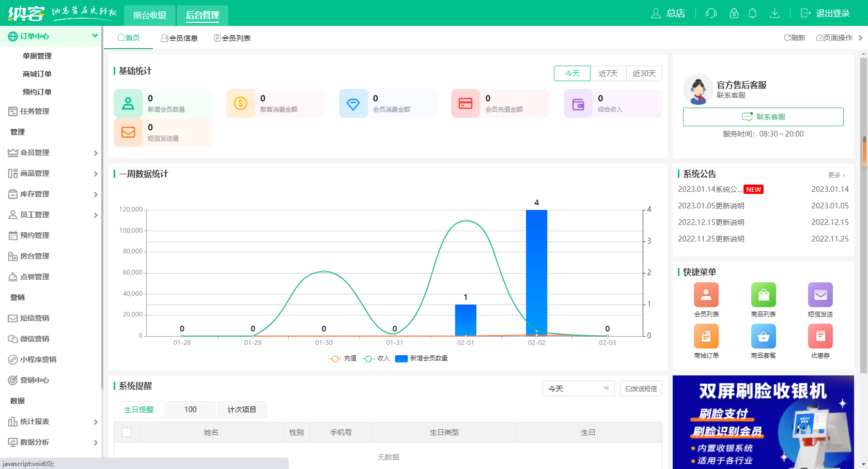Viewport: 868px width, 469px height.
Task: Click the notification bell icon in header
Action: tap(752, 13)
